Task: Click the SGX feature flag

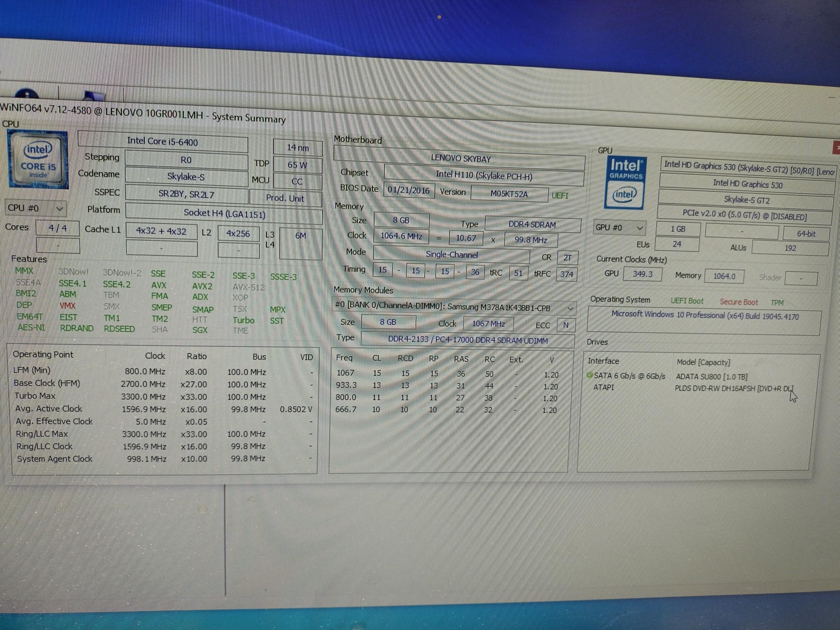Action: tap(200, 330)
